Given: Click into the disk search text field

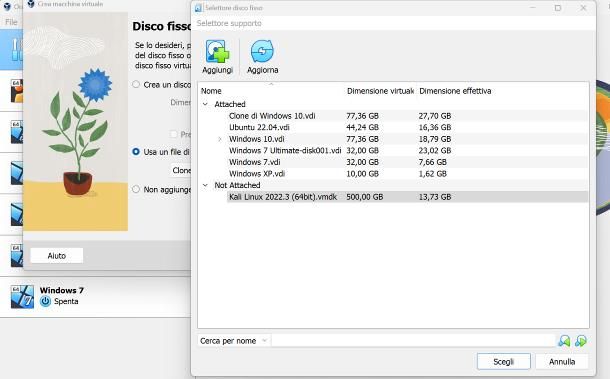Looking at the screenshot, I should pos(413,341).
